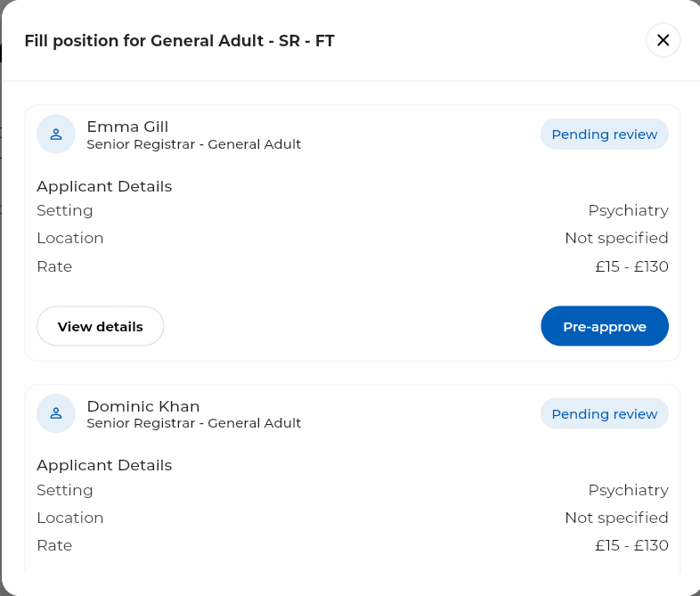Click Emma Gill's Senior Registrar role subtitle
The image size is (700, 596).
[193, 144]
